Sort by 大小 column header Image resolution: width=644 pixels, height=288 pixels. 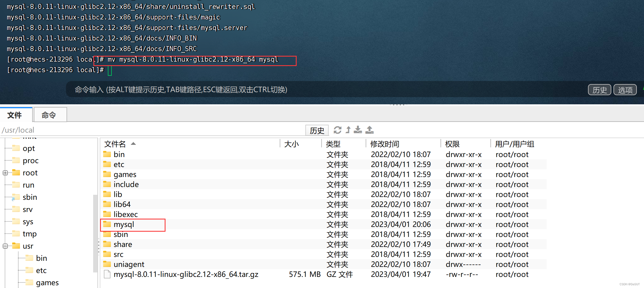pyautogui.click(x=301, y=144)
